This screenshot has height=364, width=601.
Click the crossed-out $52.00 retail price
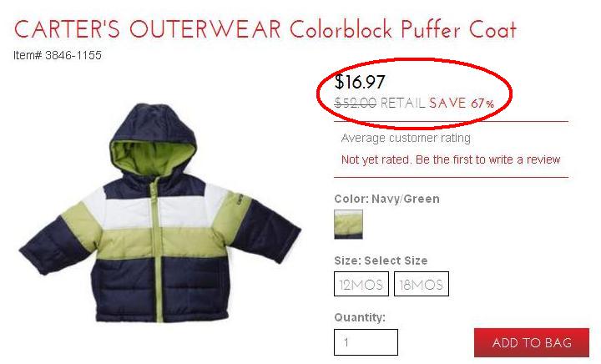[x=356, y=103]
